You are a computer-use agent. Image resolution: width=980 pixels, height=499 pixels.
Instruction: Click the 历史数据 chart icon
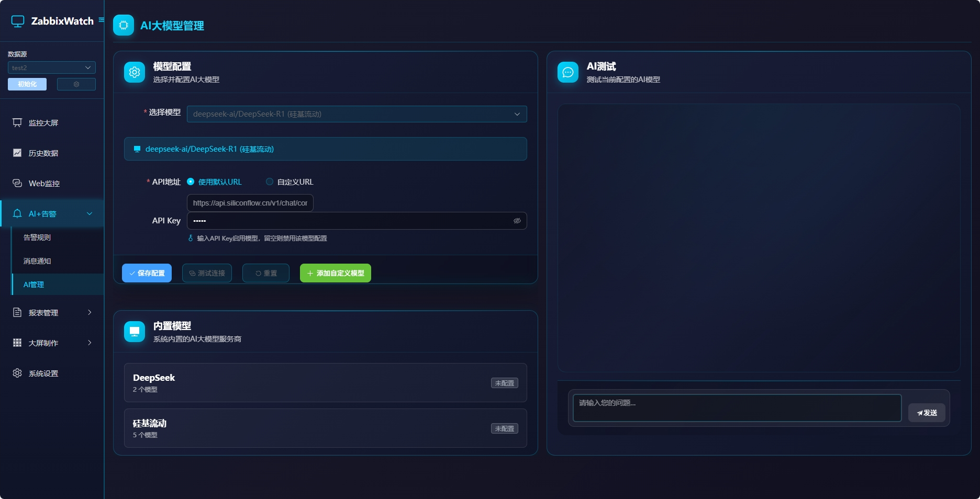17,153
